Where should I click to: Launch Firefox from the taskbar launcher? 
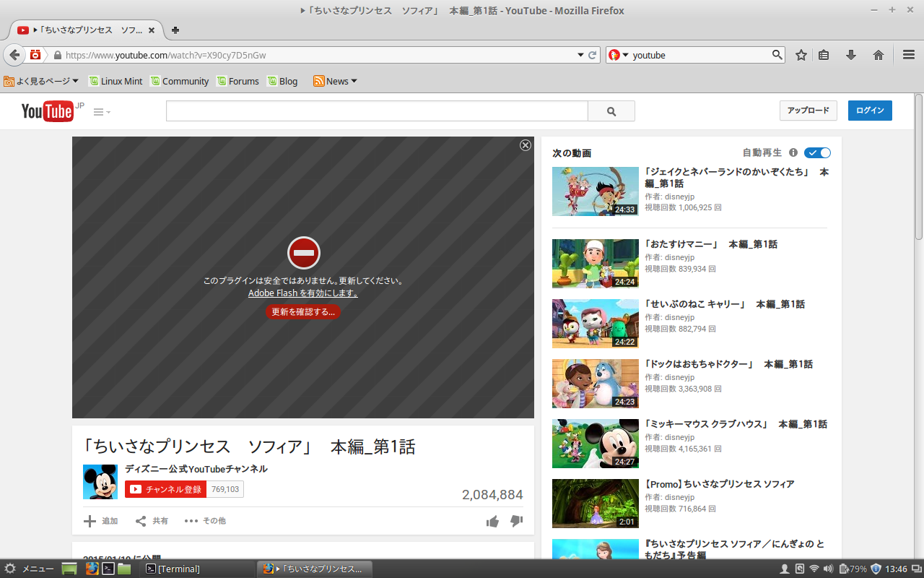92,569
